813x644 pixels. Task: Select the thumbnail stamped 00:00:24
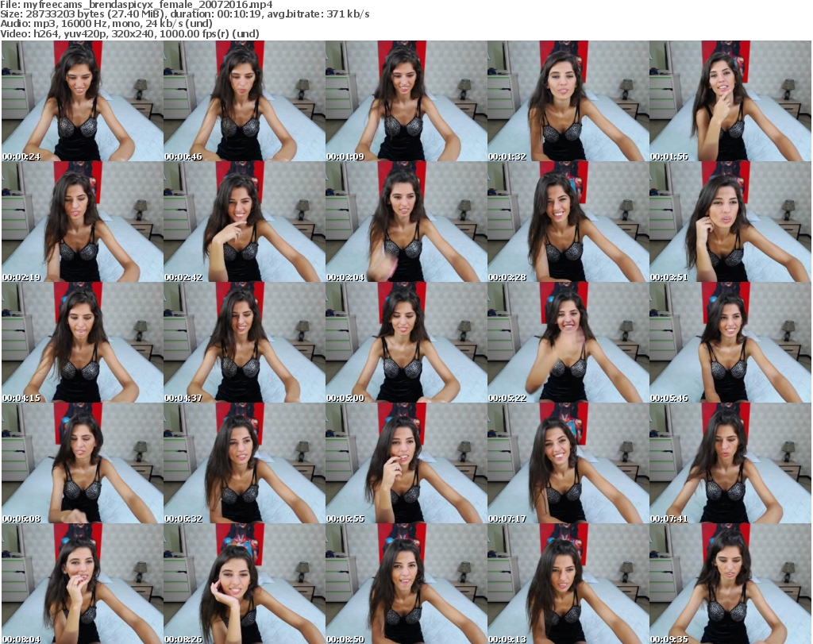[83, 101]
